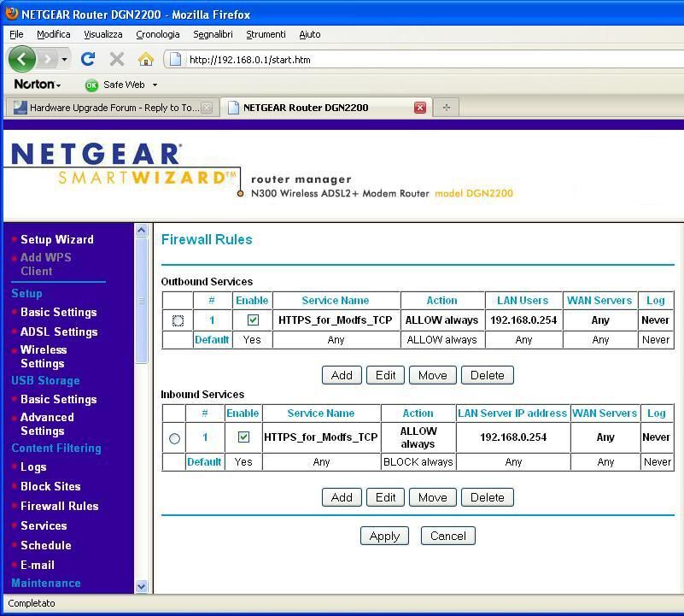684x616 pixels.
Task: Open a new tab with plus icon
Action: tap(446, 108)
